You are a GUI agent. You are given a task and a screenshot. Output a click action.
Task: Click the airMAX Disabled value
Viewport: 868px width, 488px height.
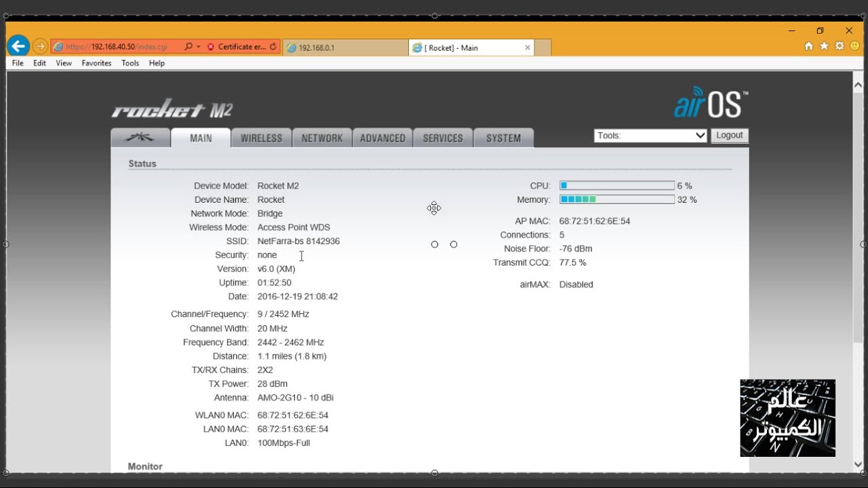point(576,285)
